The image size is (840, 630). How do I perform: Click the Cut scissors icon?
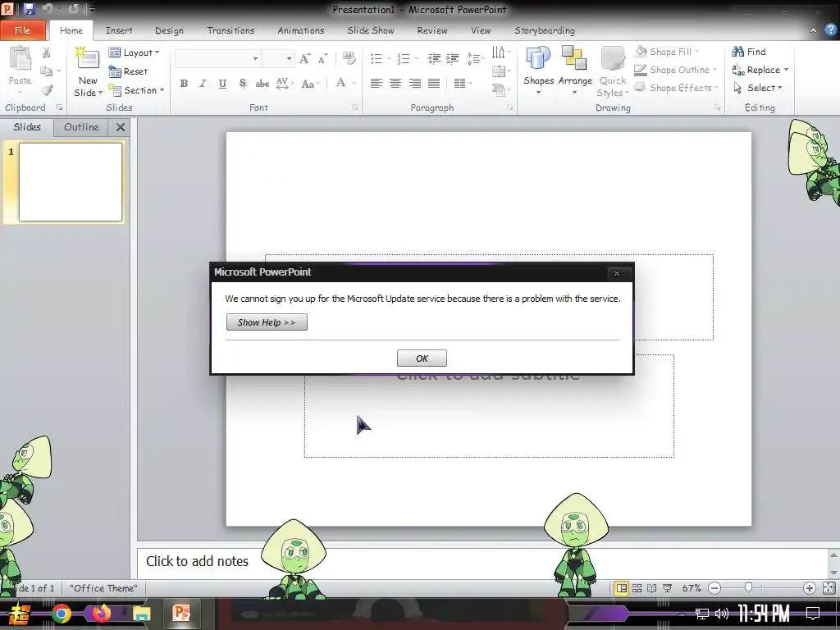tap(47, 52)
